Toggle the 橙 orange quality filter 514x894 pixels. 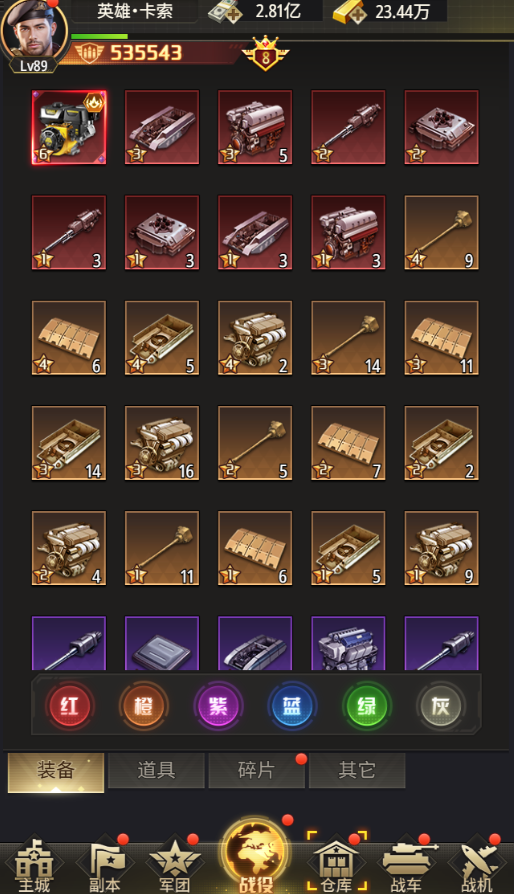[x=144, y=706]
